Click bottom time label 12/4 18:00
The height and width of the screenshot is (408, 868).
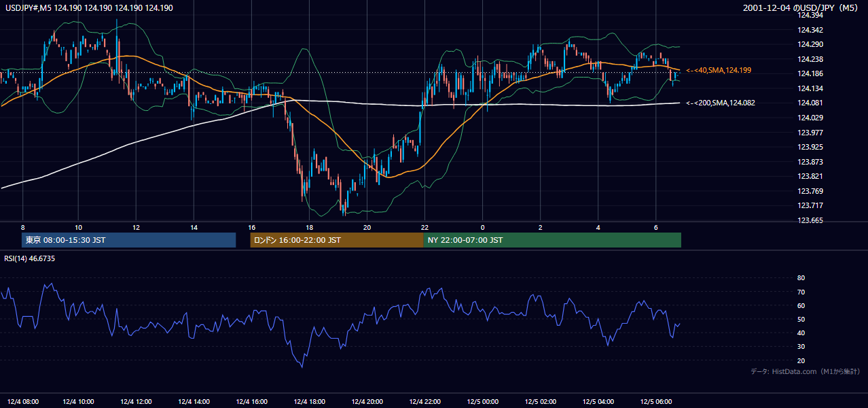[310, 402]
